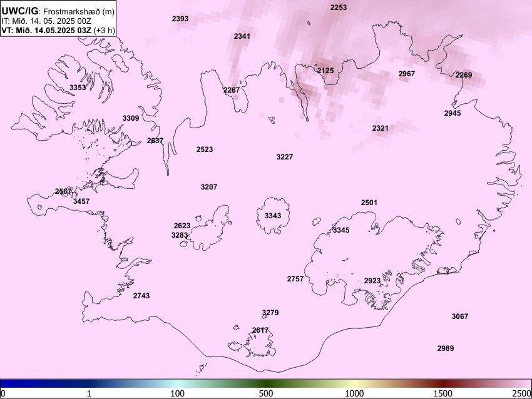Click the 3067 value offshore southeast
Viewport: 532px width, 399px height.
coord(460,316)
